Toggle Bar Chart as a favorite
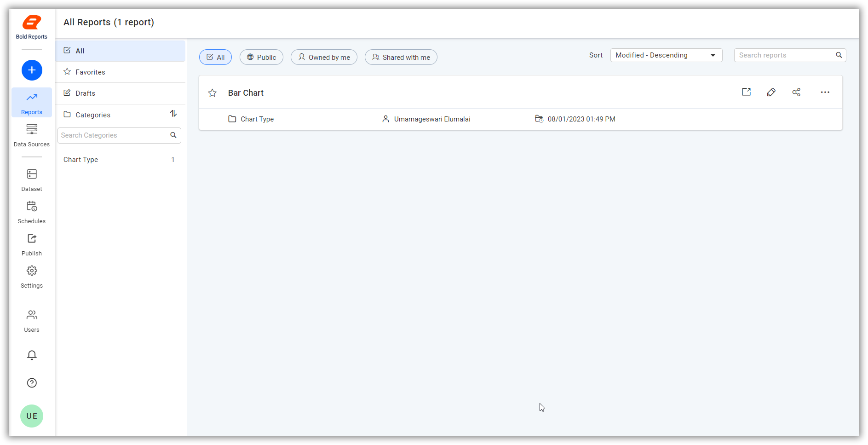Screen dimensions: 868x445 pyautogui.click(x=212, y=92)
